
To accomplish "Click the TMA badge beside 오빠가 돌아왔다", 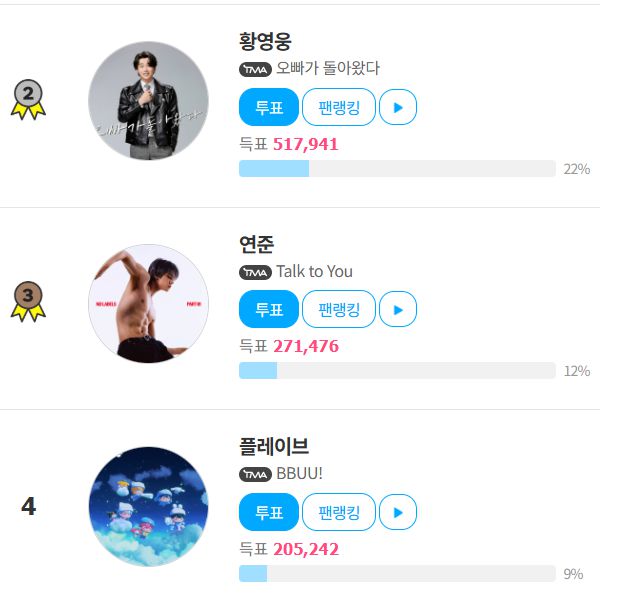I will (255, 69).
